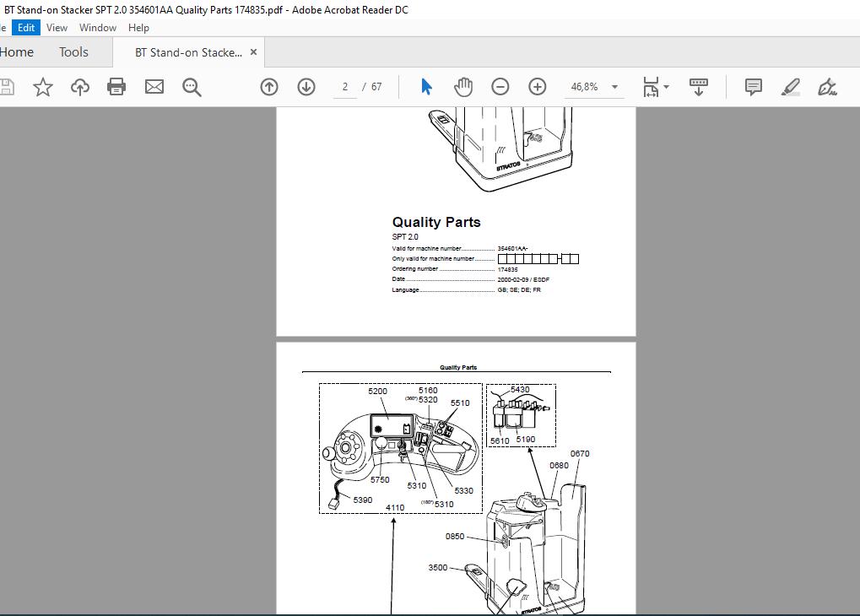Click part label 5160 in diagram
860x616 pixels.
click(x=428, y=391)
